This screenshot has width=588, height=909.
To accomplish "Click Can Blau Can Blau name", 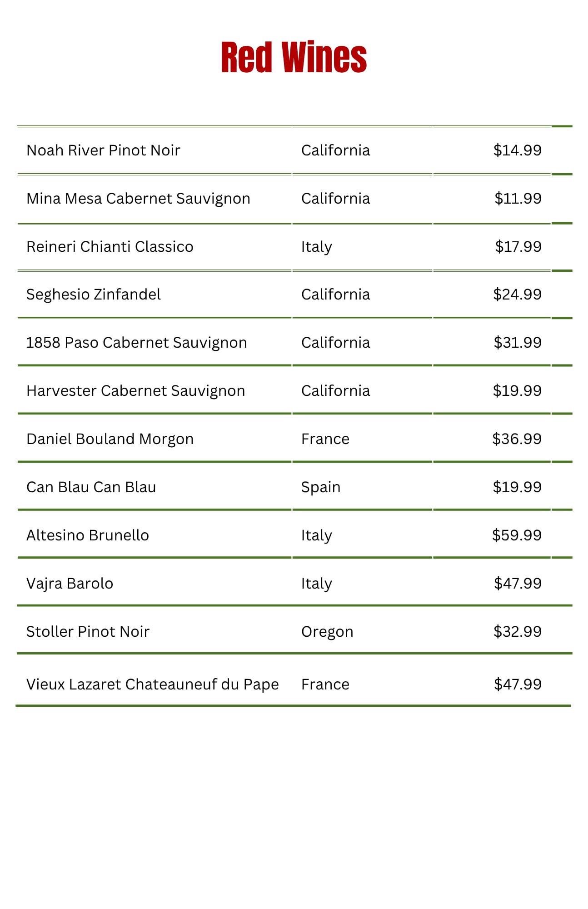I will click(x=91, y=487).
